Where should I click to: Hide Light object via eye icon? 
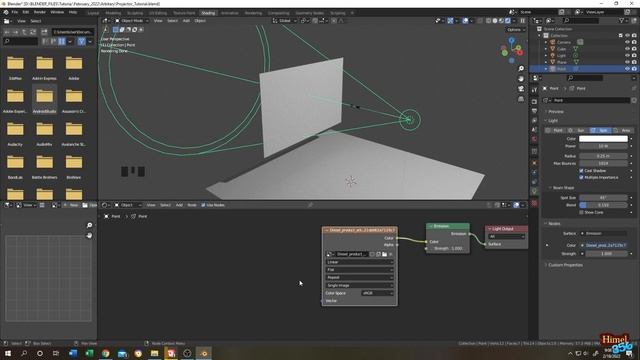coord(627,55)
